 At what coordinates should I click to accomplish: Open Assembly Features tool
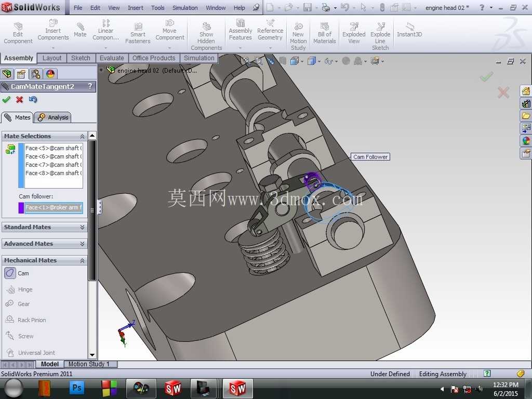point(240,31)
